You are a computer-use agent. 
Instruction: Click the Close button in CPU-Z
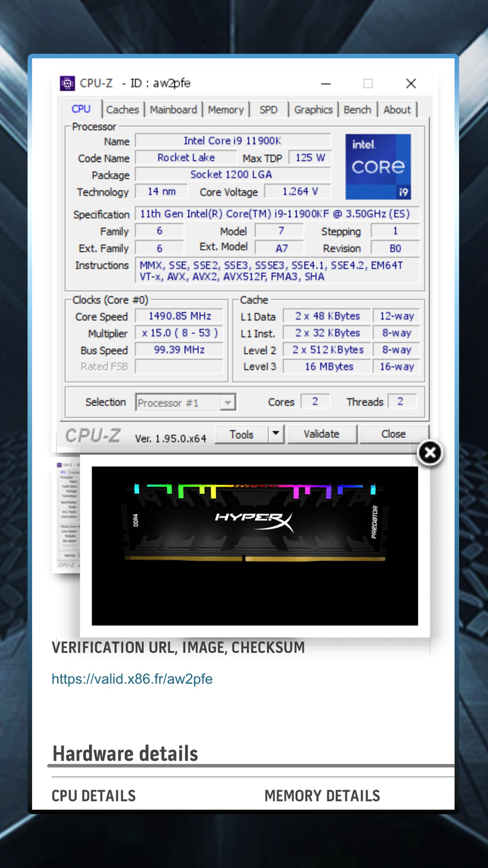[x=393, y=434]
